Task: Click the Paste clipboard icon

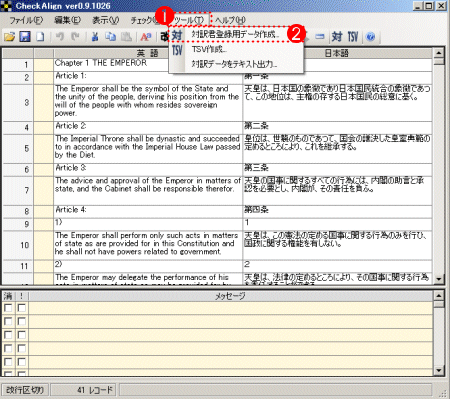Action: click(x=126, y=37)
